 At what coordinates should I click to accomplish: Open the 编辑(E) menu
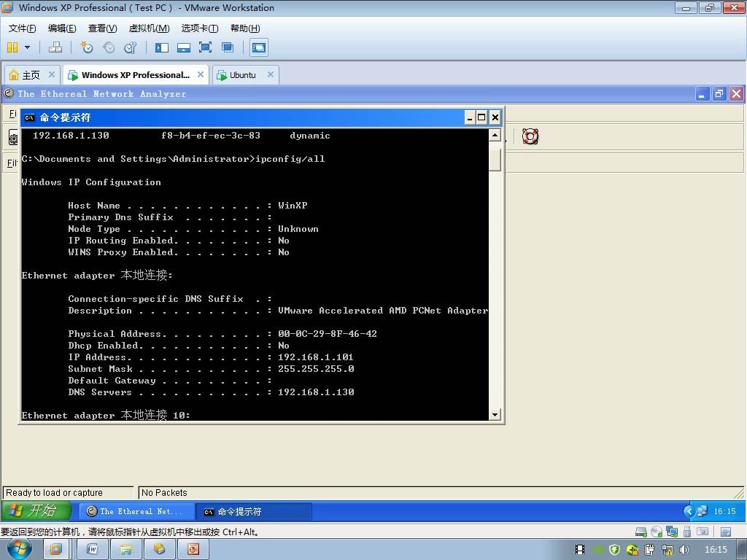click(x=62, y=28)
